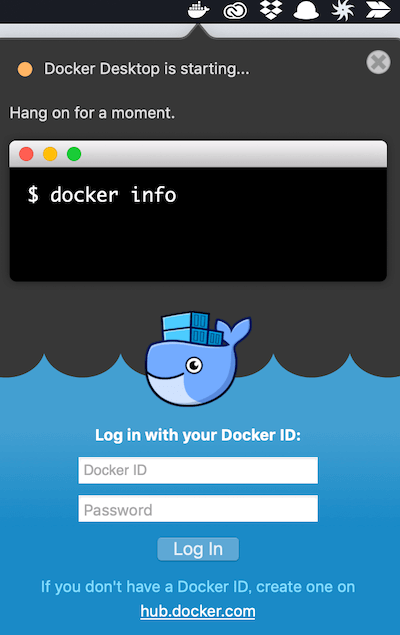Screen dimensions: 400x635
Task: Click the Docker ID input field
Action: [198, 470]
